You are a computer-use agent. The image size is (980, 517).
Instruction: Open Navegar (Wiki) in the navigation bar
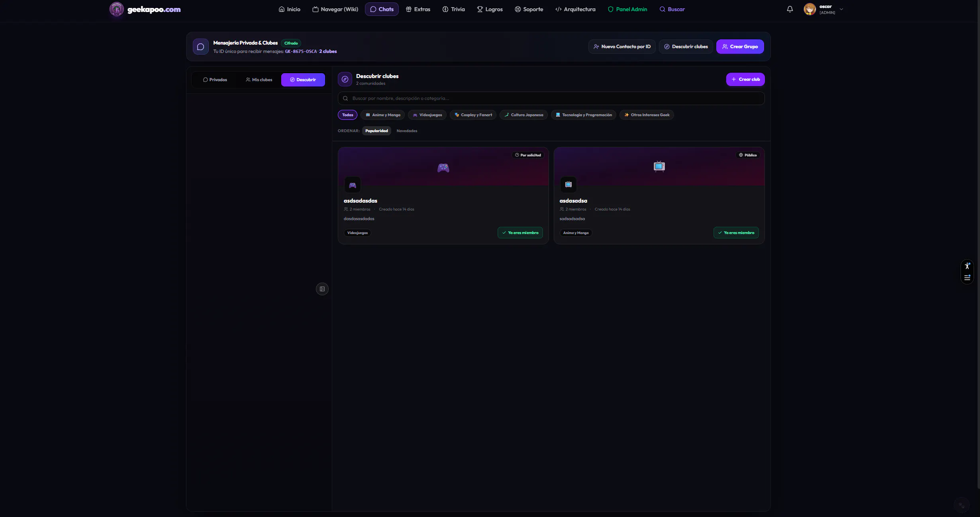[x=335, y=9]
